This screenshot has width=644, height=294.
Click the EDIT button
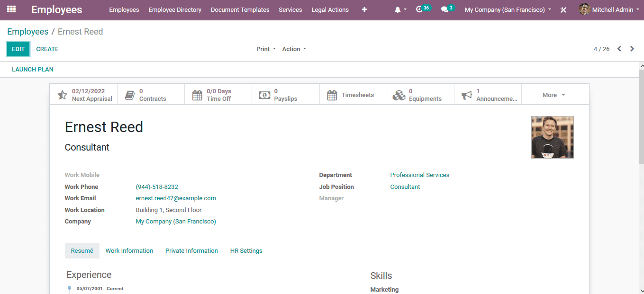click(x=18, y=49)
